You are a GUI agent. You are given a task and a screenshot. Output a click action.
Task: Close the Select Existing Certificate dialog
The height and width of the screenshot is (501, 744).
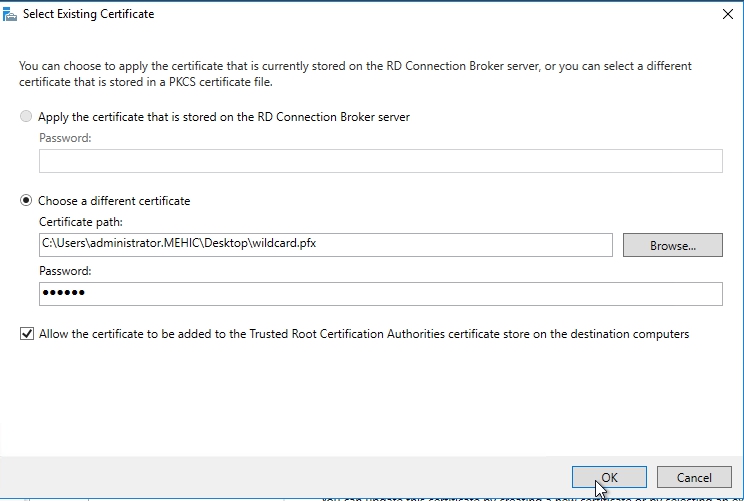[726, 14]
